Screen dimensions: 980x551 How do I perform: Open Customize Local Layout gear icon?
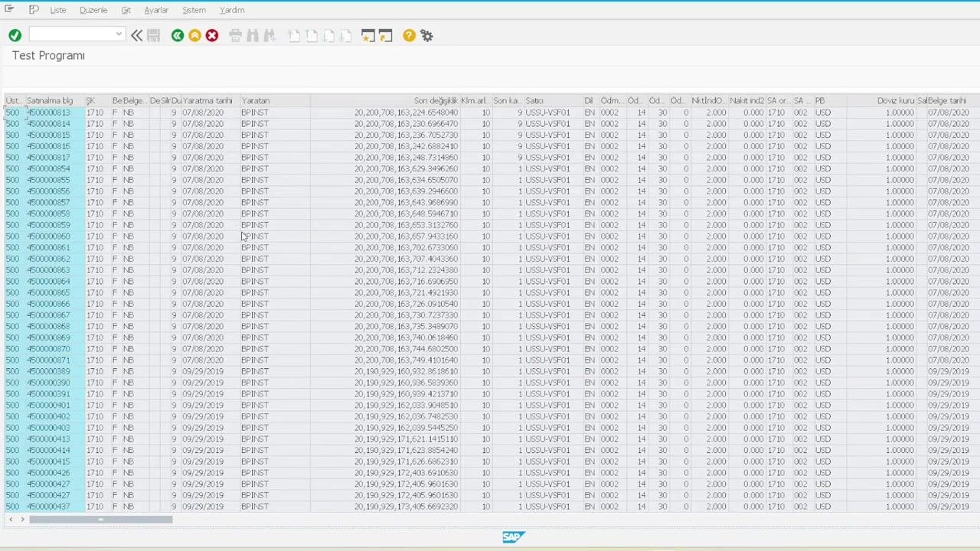coord(426,35)
